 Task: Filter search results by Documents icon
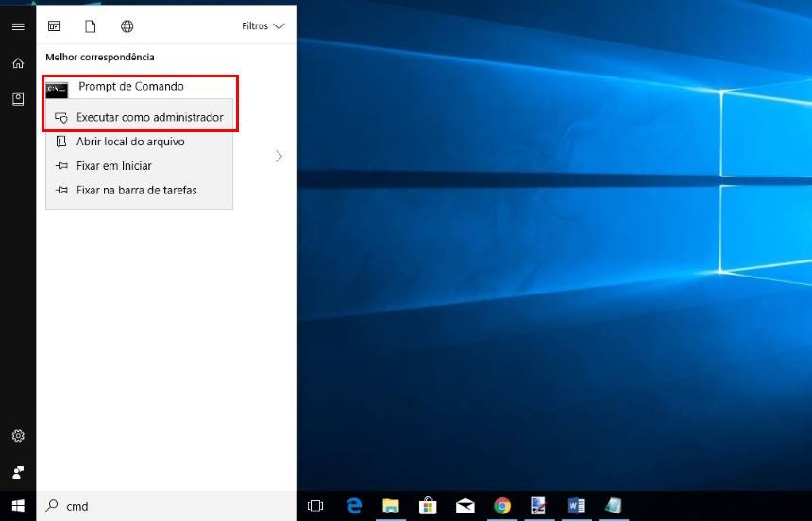(91, 26)
